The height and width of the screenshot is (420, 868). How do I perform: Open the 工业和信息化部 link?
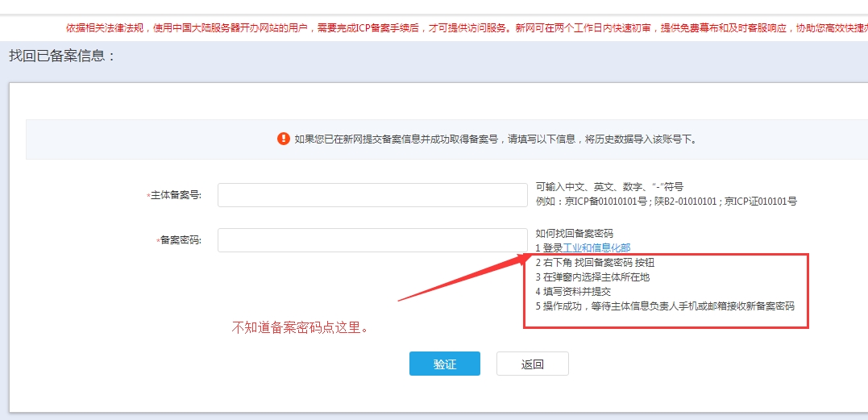coord(596,247)
